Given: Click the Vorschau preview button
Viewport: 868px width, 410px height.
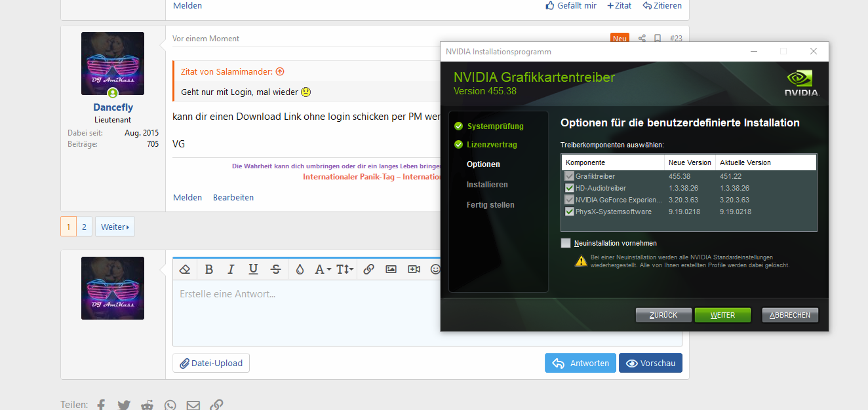Looking at the screenshot, I should coord(650,363).
